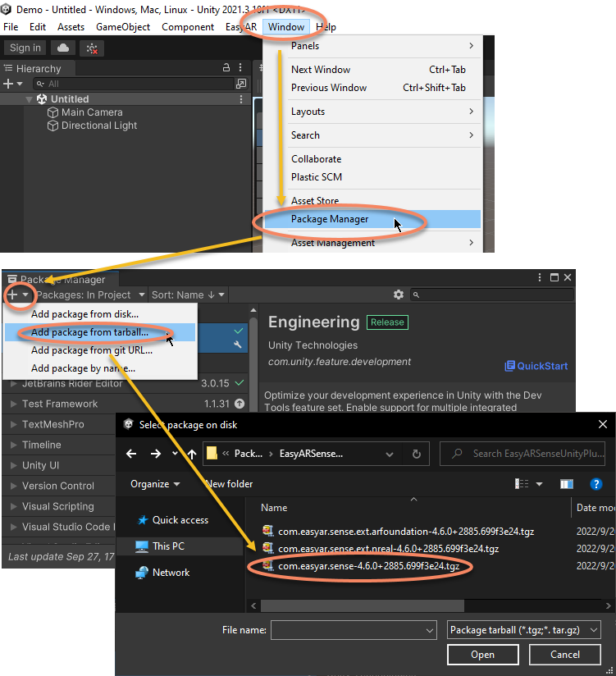Select Add package from tarball
This screenshot has width=616, height=676.
click(100, 332)
